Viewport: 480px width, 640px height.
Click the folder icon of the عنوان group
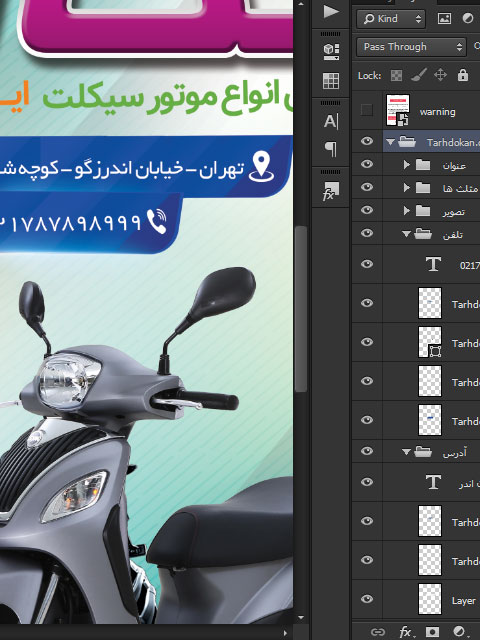(423, 165)
